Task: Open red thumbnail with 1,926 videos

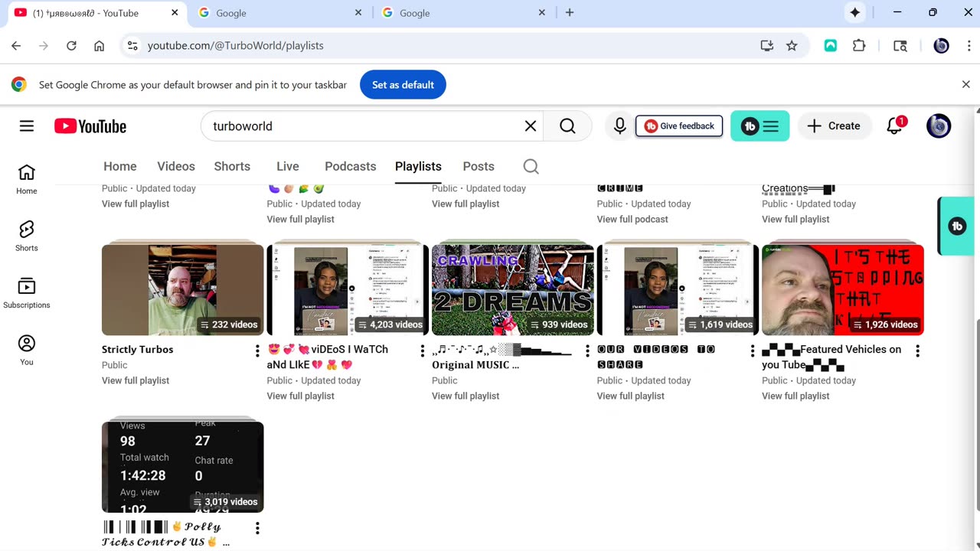Action: tap(843, 289)
